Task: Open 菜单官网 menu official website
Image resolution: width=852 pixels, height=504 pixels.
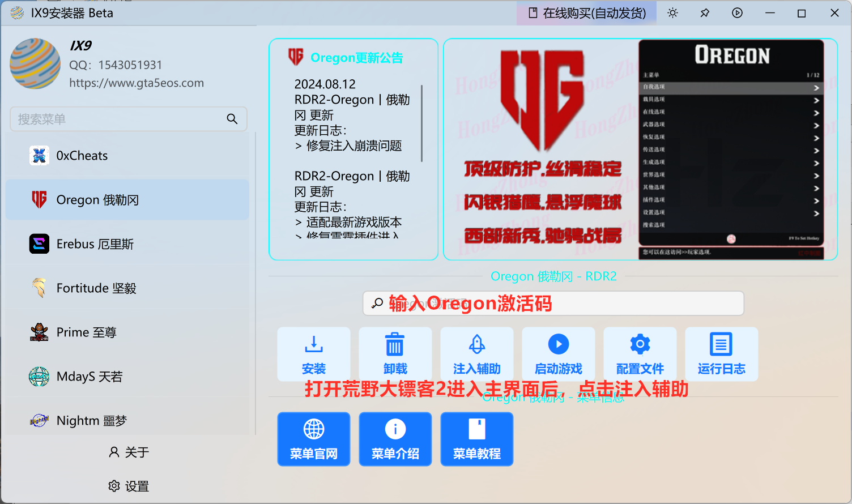Action: [x=314, y=439]
